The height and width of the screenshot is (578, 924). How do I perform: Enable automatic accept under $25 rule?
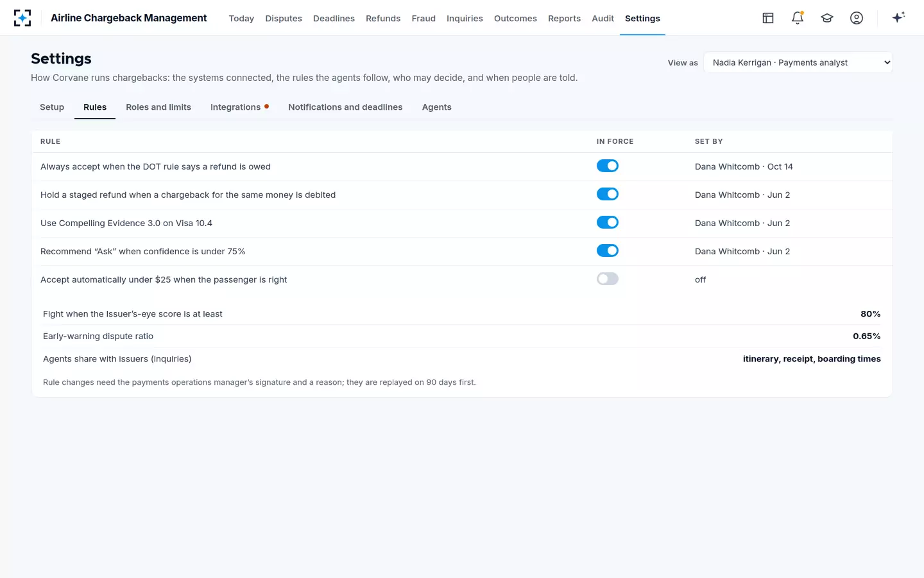pos(608,279)
